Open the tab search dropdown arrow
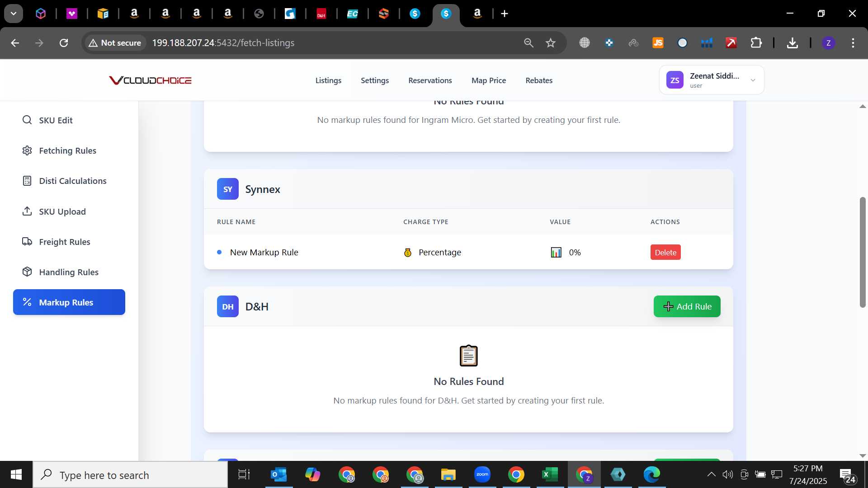 [14, 14]
